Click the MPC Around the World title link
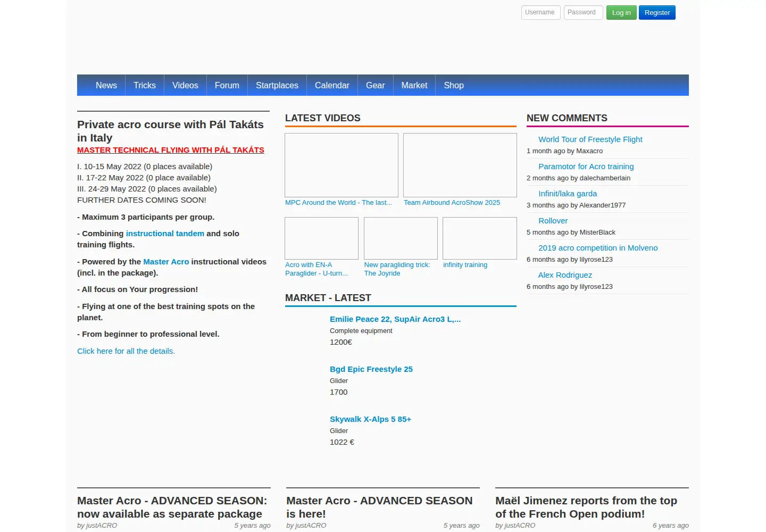766x532 pixels. click(x=338, y=203)
